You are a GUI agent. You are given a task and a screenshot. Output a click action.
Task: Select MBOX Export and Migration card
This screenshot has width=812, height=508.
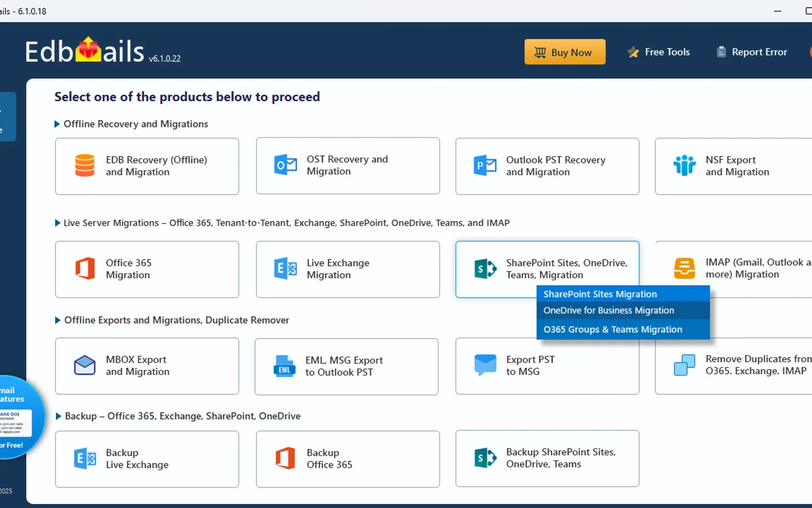(x=147, y=366)
